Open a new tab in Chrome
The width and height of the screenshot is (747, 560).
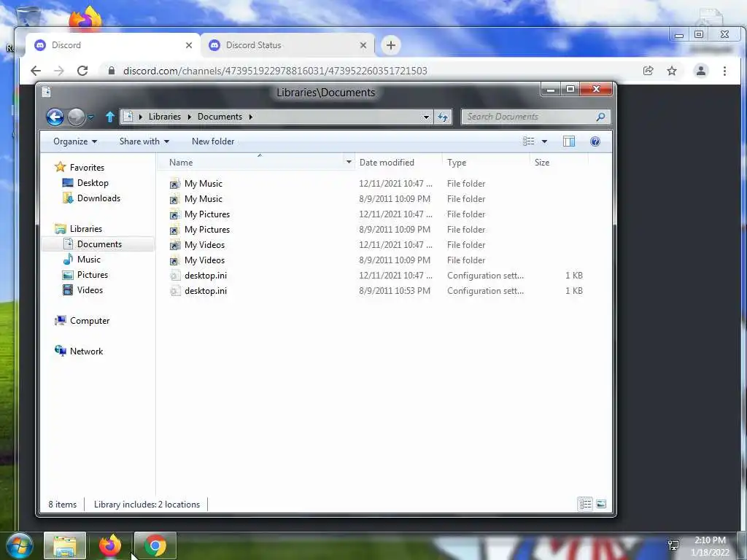tap(391, 45)
